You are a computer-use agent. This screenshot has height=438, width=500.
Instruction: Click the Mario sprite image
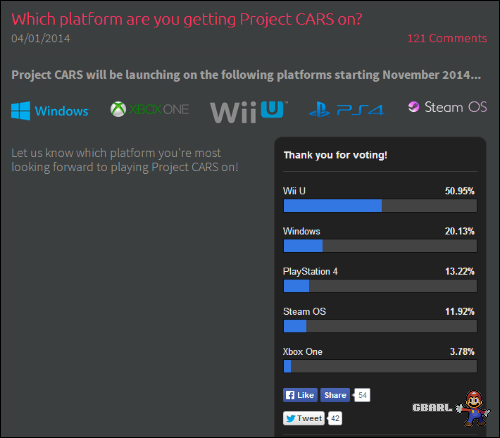tap(473, 408)
